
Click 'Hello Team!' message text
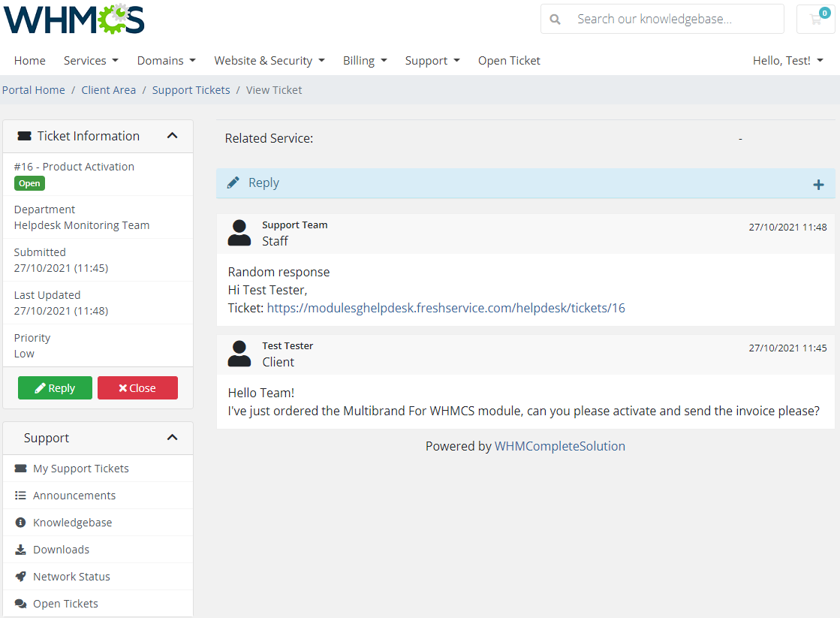[x=261, y=393]
